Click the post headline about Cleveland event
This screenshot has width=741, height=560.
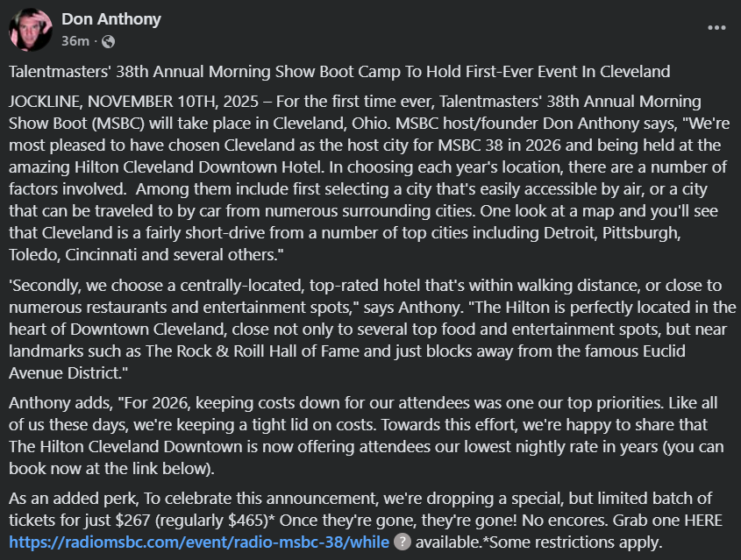coord(339,72)
